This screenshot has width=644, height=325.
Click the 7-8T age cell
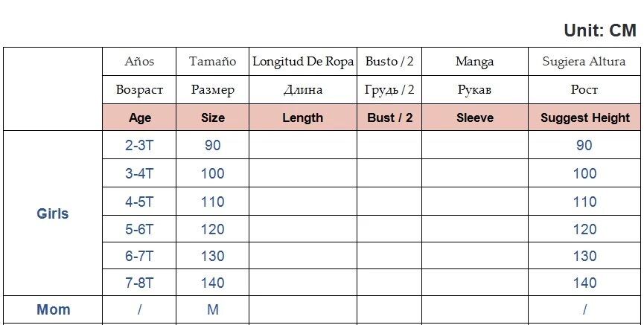(139, 283)
